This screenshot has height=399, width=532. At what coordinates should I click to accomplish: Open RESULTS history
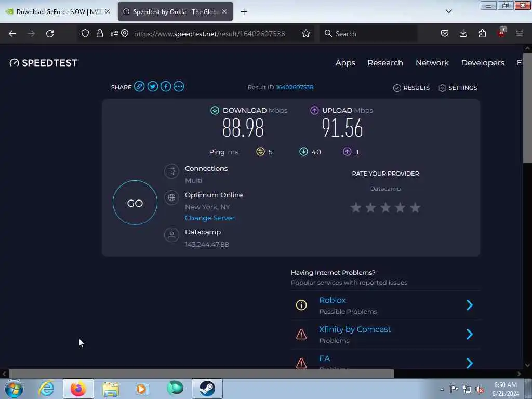(x=411, y=88)
